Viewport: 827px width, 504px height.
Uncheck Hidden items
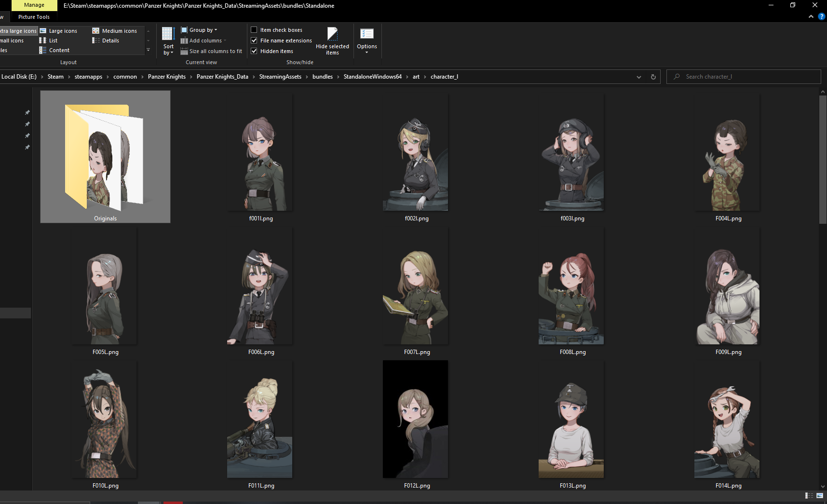tap(254, 51)
